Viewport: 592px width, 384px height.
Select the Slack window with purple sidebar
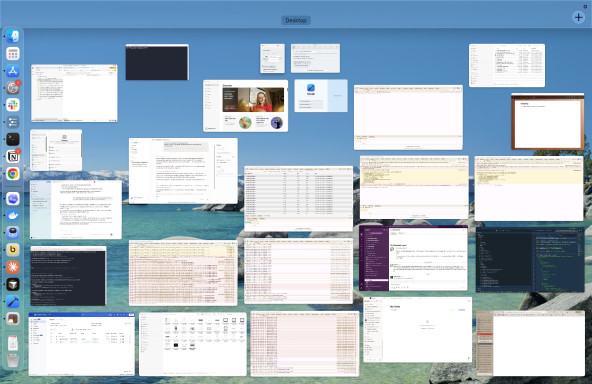click(x=413, y=258)
